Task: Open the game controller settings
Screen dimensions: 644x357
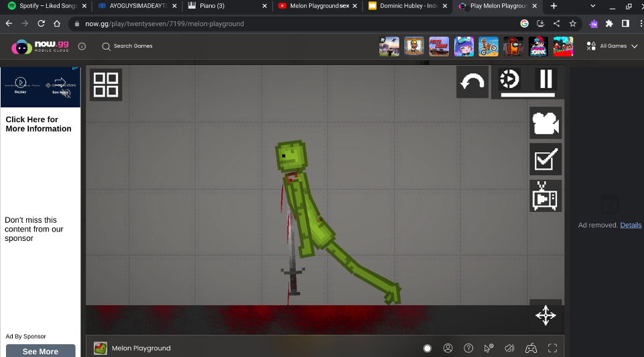Action: (x=531, y=348)
